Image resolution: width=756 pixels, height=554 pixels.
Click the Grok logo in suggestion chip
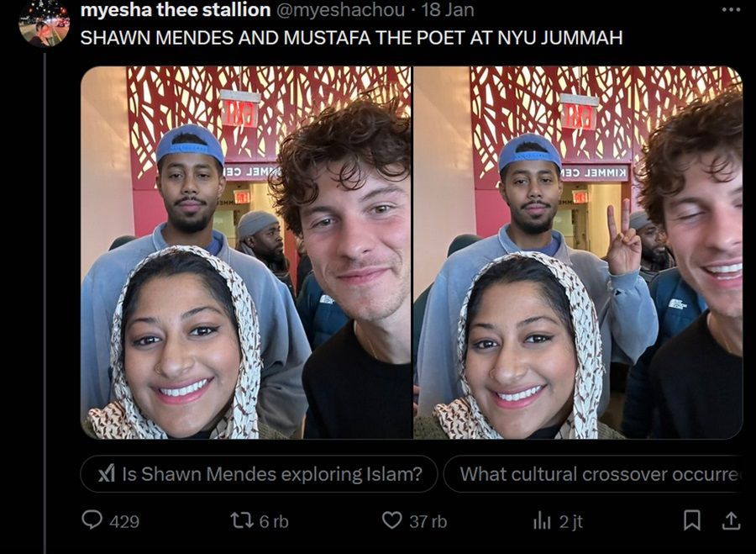click(x=107, y=474)
